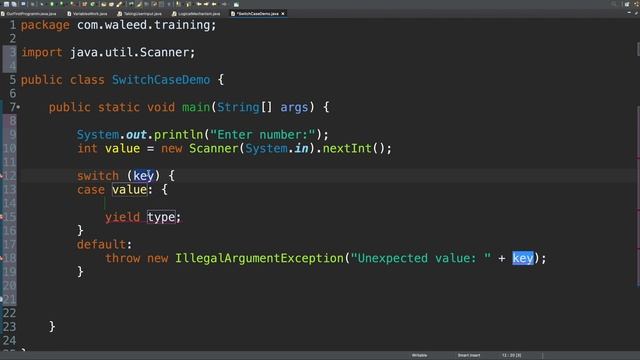The width and height of the screenshot is (640, 360).
Task: Click the 'yield' keyword
Action: point(122,217)
